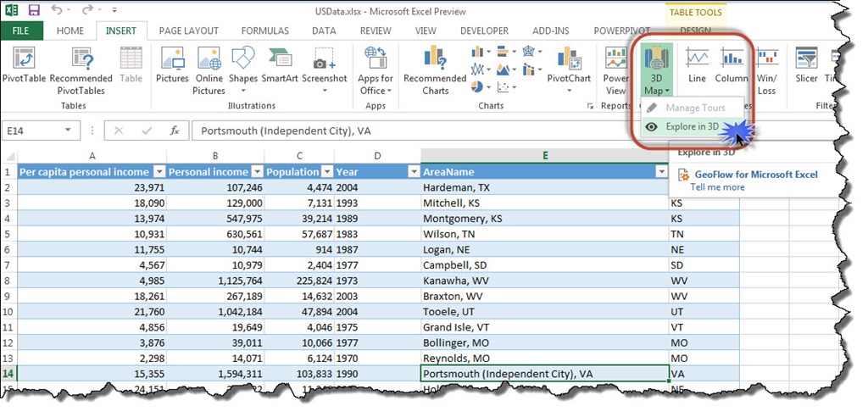This screenshot has width=868, height=417.
Task: Open the Charts dialog launcher
Action: pyautogui.click(x=590, y=105)
